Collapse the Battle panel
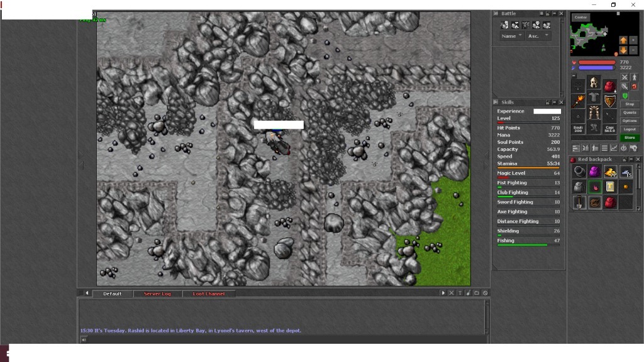644x362 pixels. point(554,14)
